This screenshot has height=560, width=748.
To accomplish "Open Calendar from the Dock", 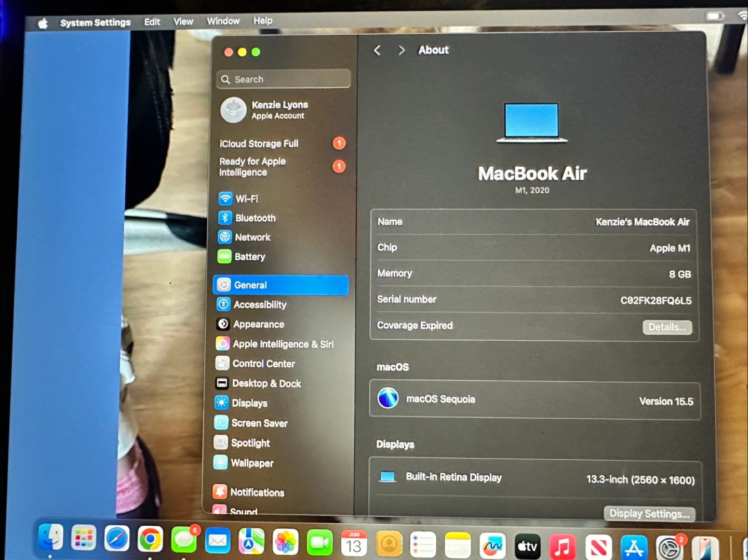I will click(x=354, y=544).
